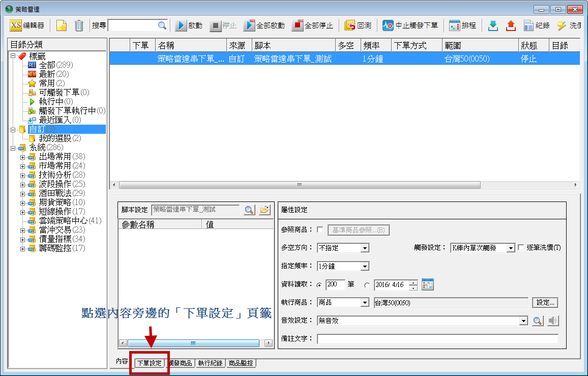Click the 下單方式 column header
Image resolution: width=588 pixels, height=376 pixels.
[x=417, y=45]
